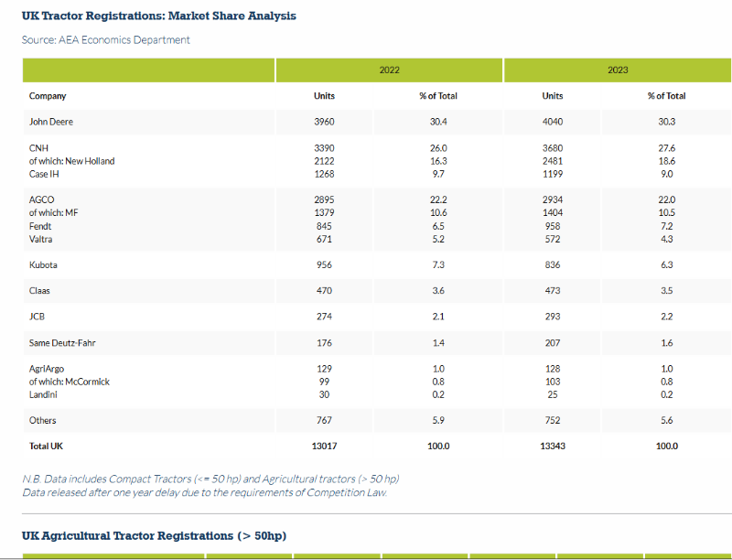Select the Fendt row label

click(x=40, y=226)
